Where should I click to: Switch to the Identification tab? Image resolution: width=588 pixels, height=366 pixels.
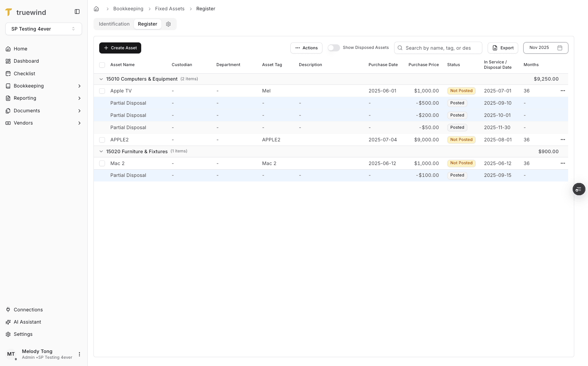[x=114, y=24]
